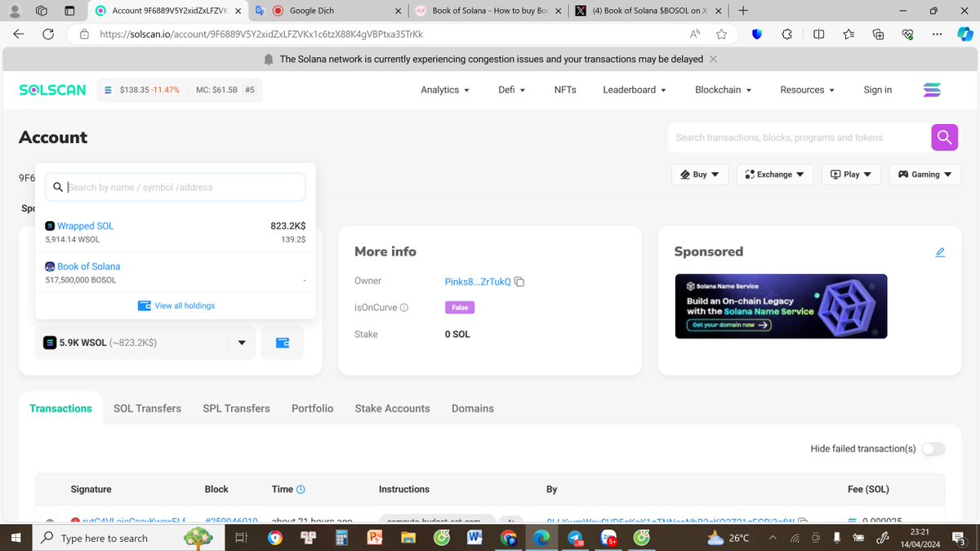Switch to the SOL Transfers tab

pos(147,408)
